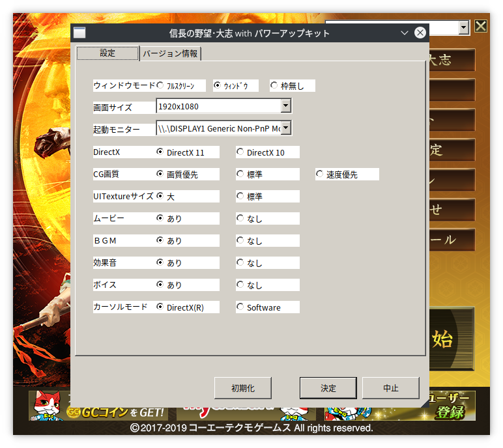Close the background launcher window X
Viewport: 503px width, 448px height.
click(481, 26)
